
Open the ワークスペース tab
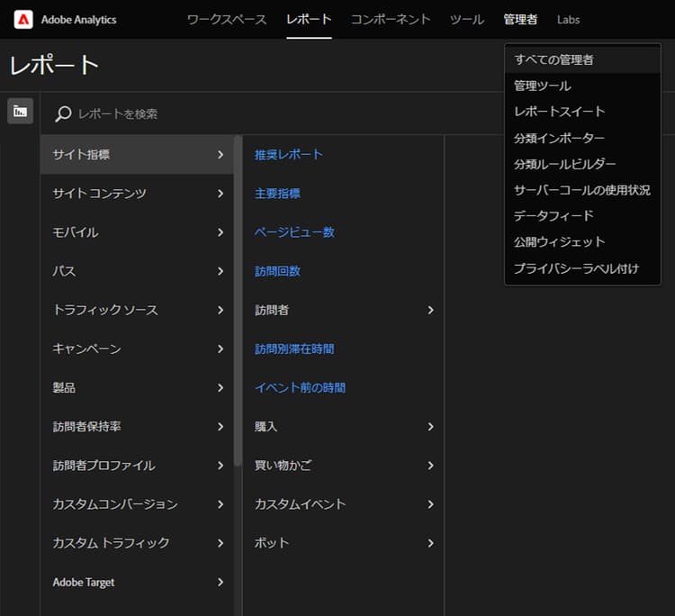227,20
